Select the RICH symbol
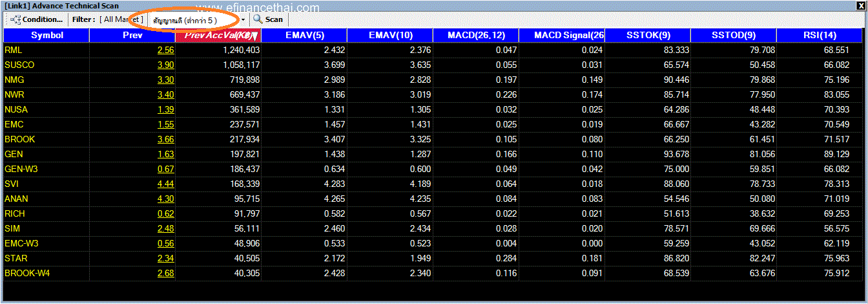 coord(15,213)
